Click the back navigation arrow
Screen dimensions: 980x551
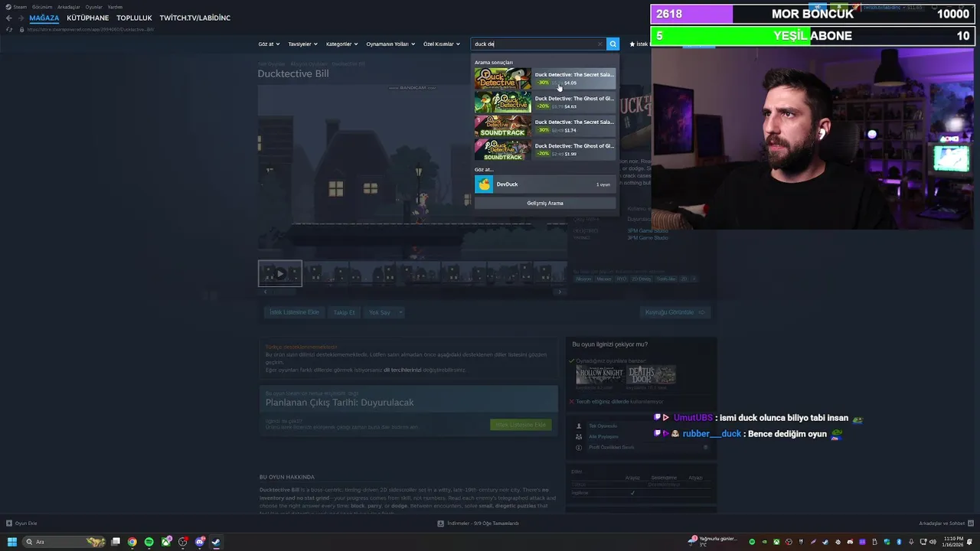8,18
